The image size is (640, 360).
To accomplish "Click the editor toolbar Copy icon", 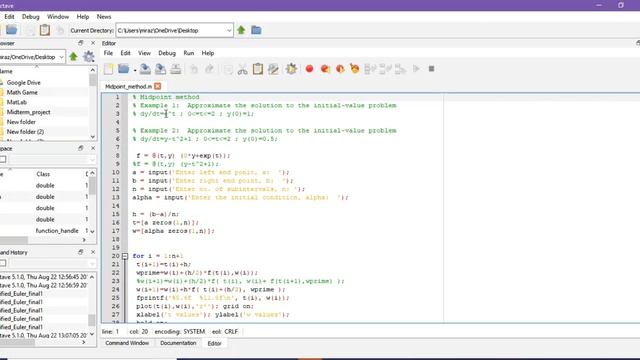I will coord(228,69).
